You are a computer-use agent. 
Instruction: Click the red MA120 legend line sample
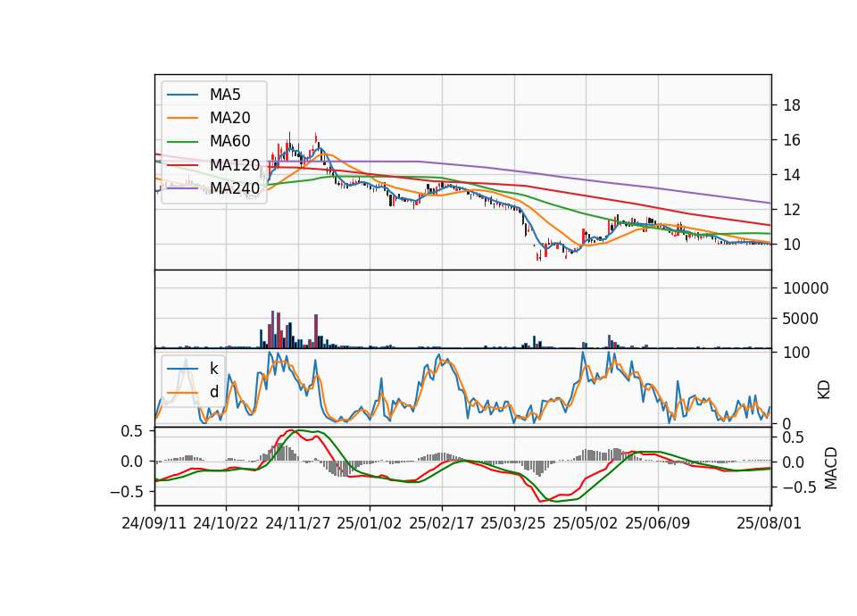click(x=182, y=164)
